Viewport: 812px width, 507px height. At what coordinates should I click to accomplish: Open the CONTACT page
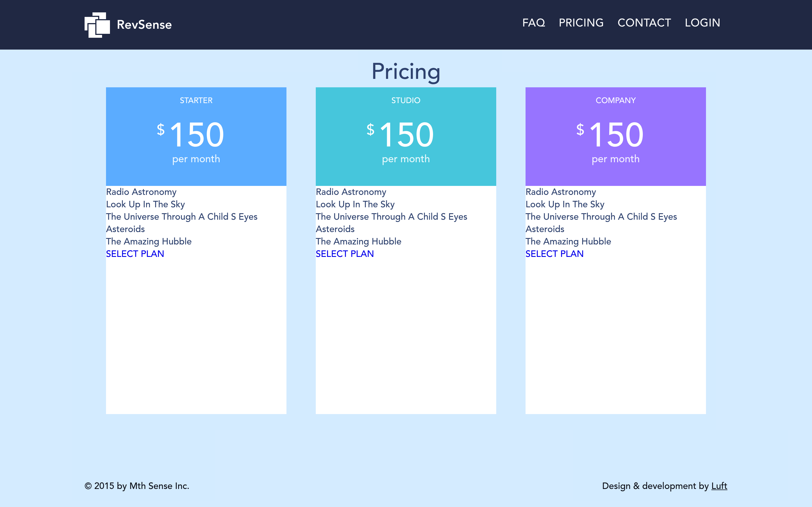click(644, 23)
